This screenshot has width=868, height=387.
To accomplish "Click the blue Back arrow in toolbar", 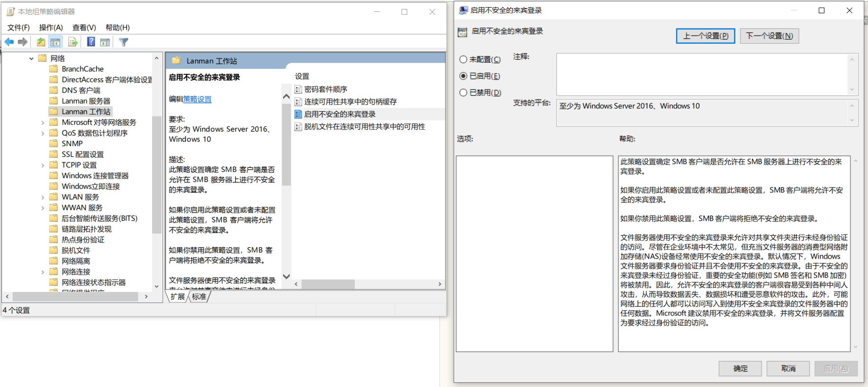I will click(9, 42).
